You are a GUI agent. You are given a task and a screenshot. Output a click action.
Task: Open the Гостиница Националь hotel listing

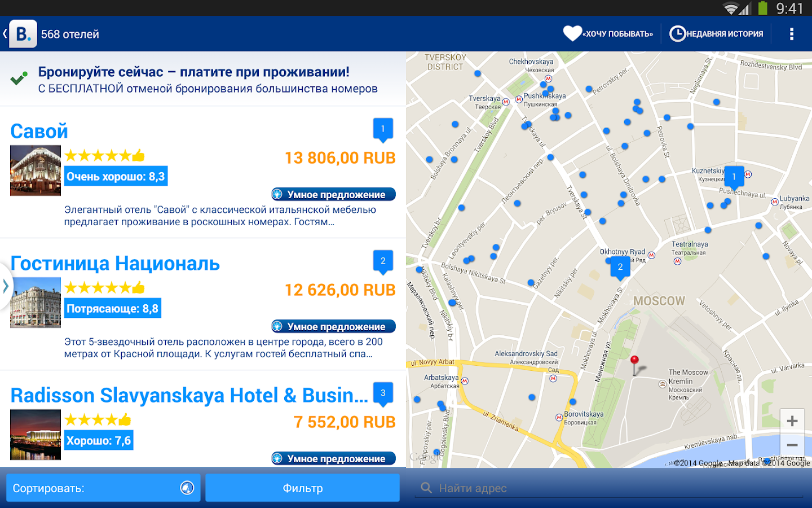click(115, 263)
